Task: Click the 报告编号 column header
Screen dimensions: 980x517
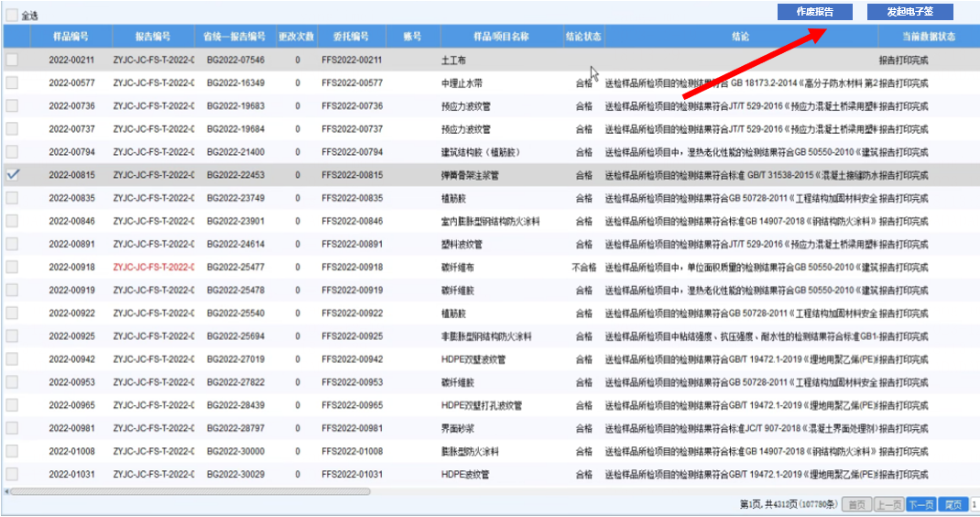Action: tap(153, 37)
